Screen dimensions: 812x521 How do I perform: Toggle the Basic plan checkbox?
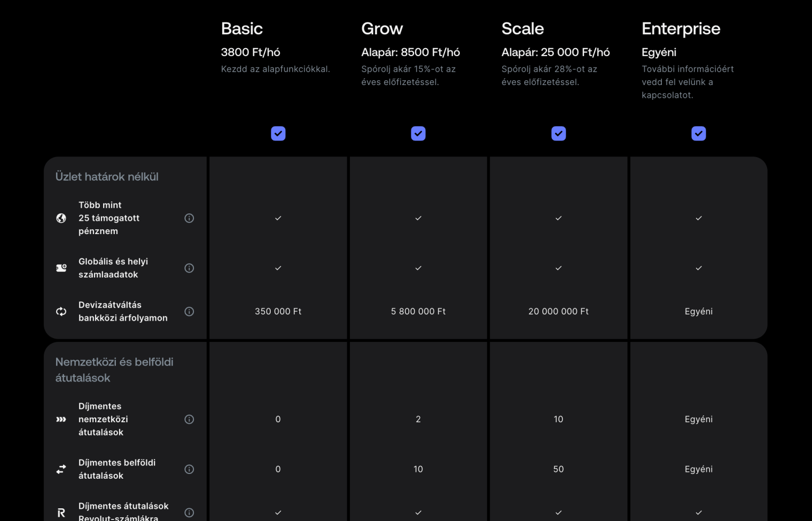pos(278,134)
